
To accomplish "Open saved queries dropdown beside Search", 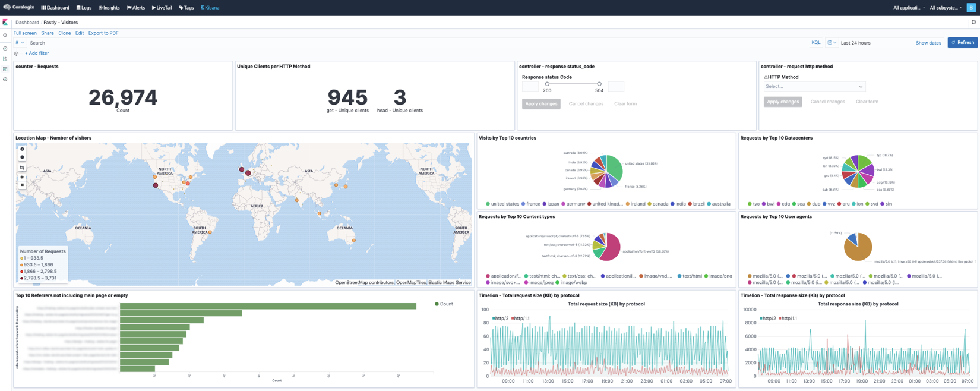I will [20, 43].
